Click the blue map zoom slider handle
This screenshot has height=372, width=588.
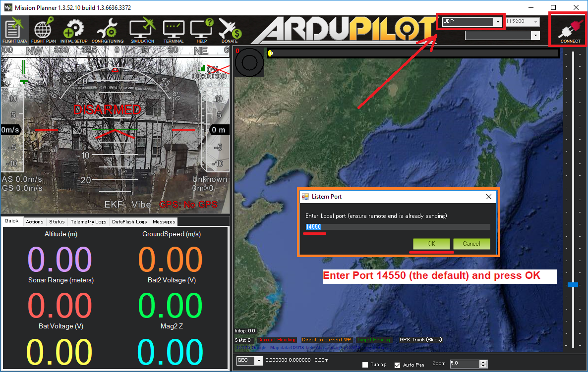click(x=573, y=285)
